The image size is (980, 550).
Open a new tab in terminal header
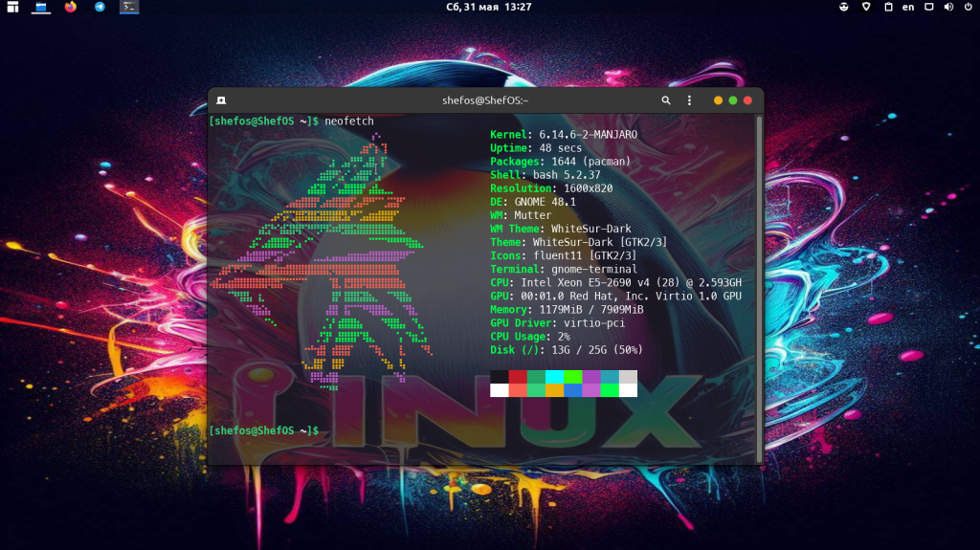[221, 100]
